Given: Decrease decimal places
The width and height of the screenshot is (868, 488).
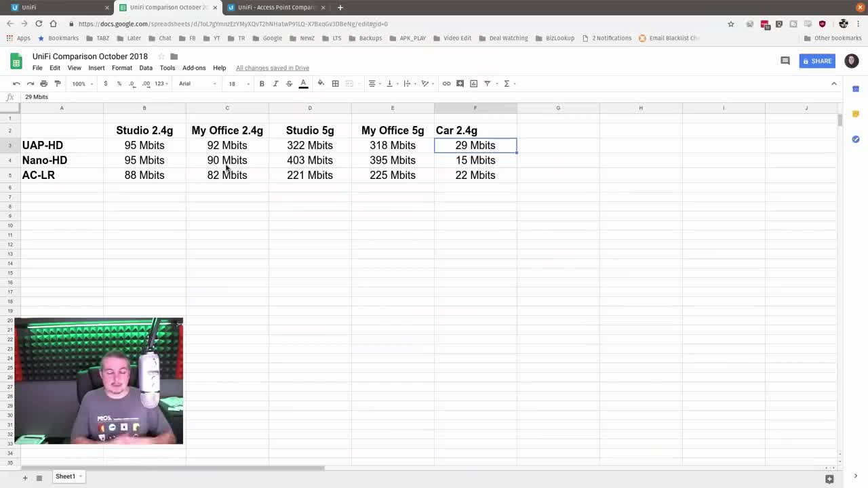Looking at the screenshot, I should 132,83.
